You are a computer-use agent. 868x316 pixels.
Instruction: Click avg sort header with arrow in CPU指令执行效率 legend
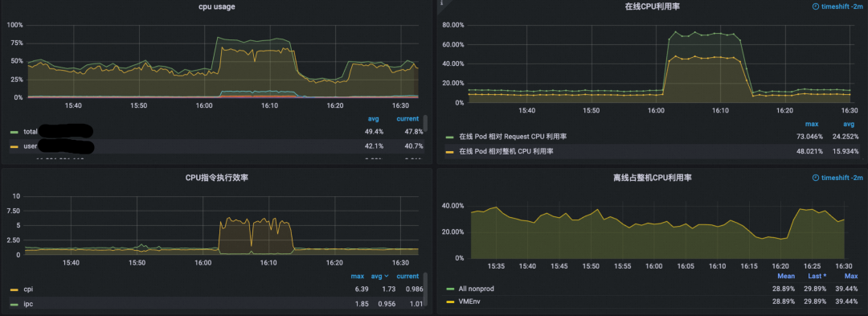(379, 276)
